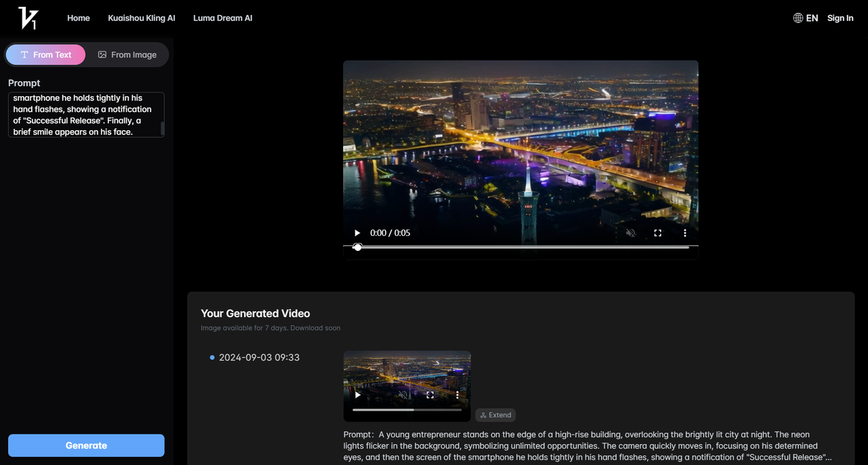Image resolution: width=868 pixels, height=465 pixels.
Task: Play the main preview video
Action: [357, 232]
